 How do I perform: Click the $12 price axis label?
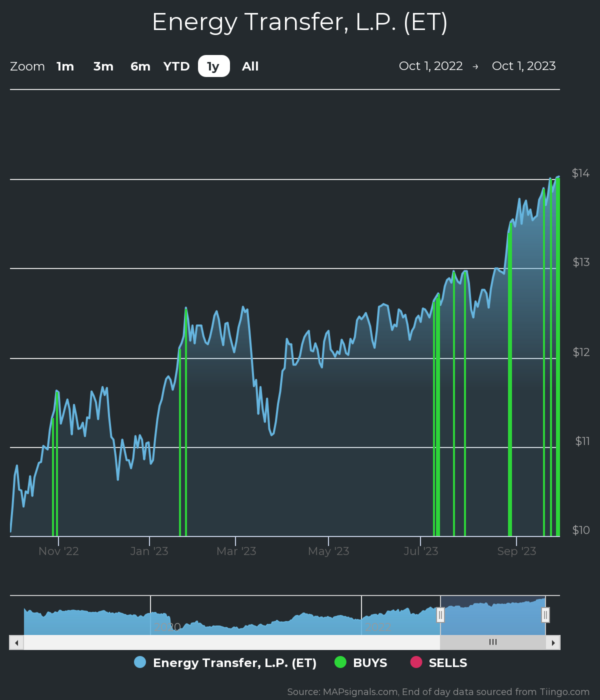pyautogui.click(x=581, y=352)
